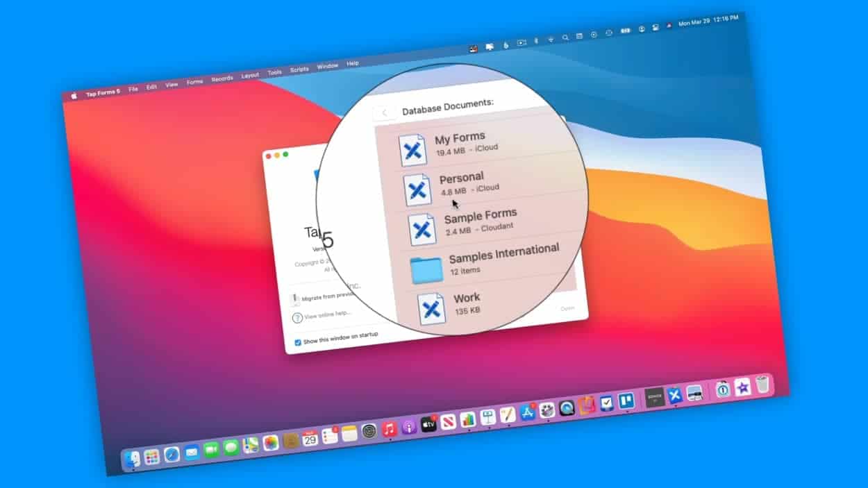This screenshot has height=488, width=868.
Task: Open Finder from the dock
Action: (132, 459)
